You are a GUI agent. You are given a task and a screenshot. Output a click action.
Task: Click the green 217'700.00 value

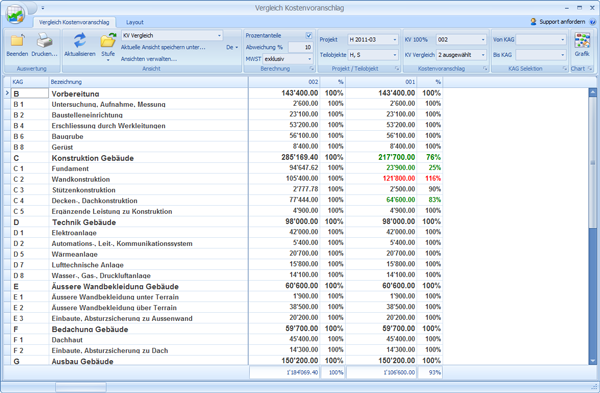click(x=396, y=157)
